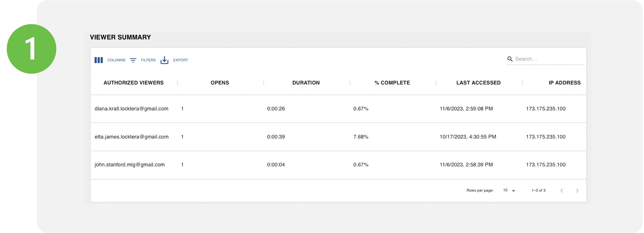Sort by % Complete column header
This screenshot has height=233, width=644.
(x=392, y=83)
